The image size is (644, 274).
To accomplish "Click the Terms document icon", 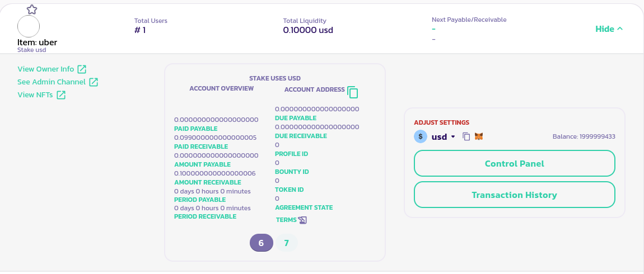I will coord(302,220).
